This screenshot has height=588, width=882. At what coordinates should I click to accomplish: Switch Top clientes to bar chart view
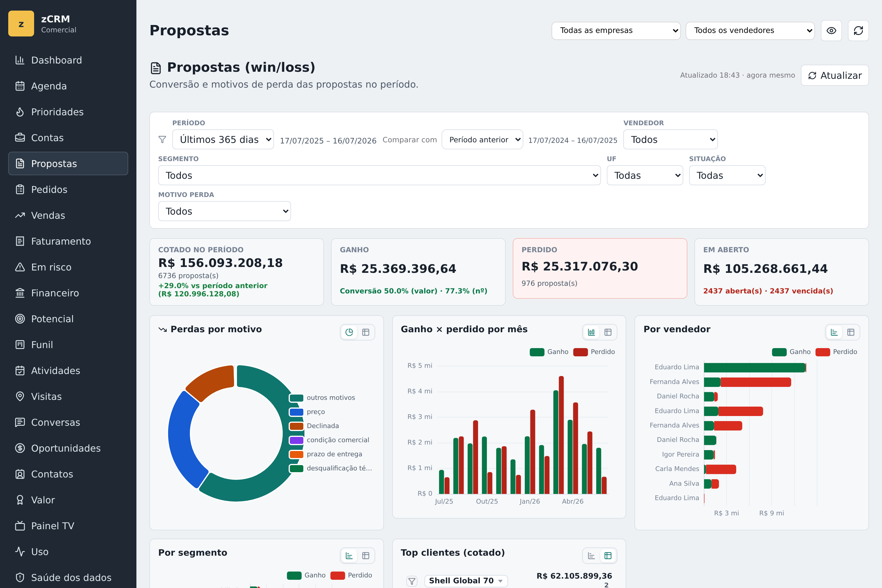tap(591, 556)
